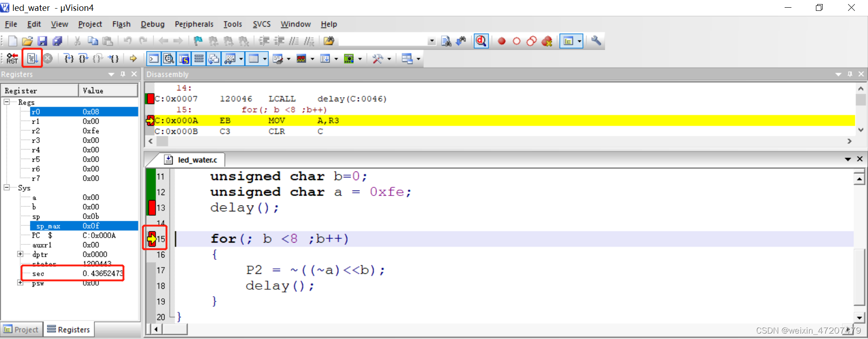Toggle the Command Window button
This screenshot has height=339, width=868.
(x=154, y=58)
